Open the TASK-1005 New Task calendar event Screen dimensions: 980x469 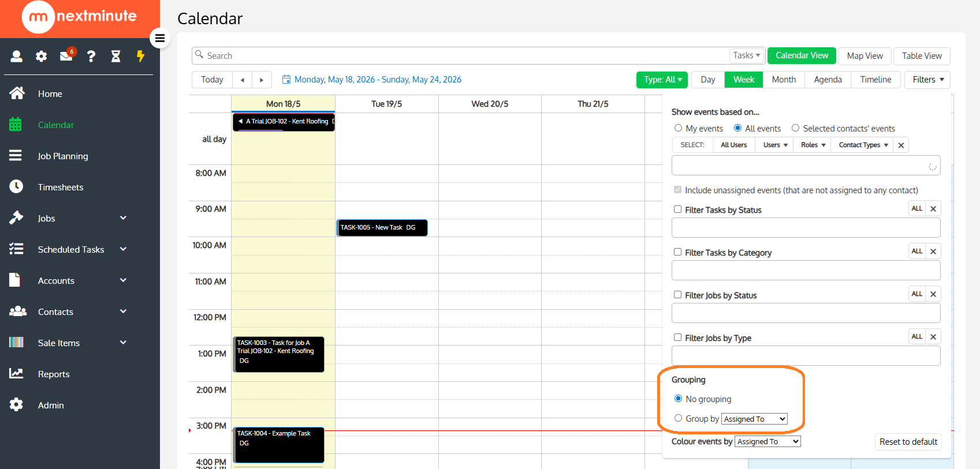click(x=382, y=228)
